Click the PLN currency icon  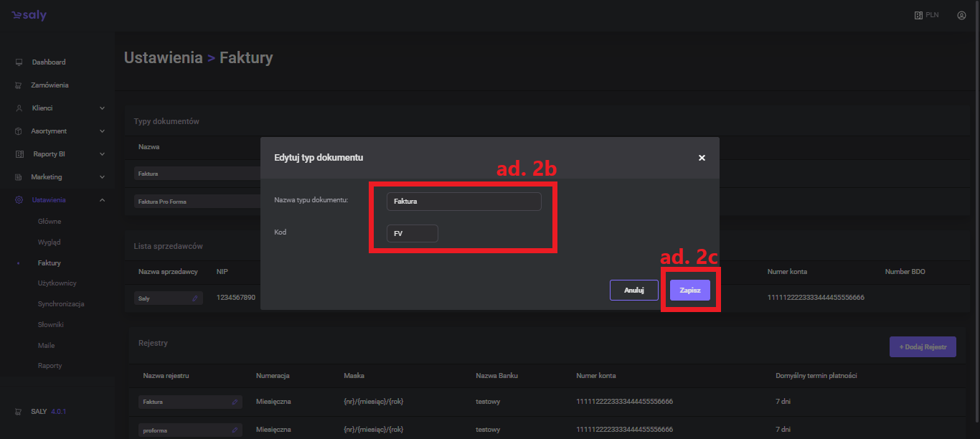pyautogui.click(x=918, y=15)
